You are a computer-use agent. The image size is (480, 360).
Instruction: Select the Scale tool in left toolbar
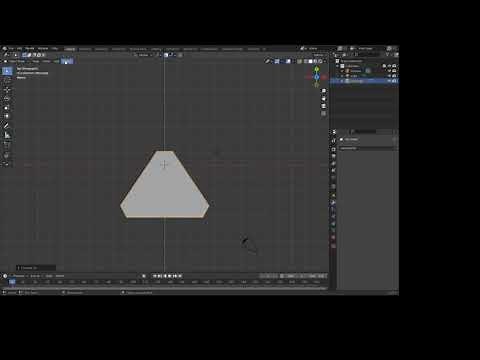click(x=7, y=108)
